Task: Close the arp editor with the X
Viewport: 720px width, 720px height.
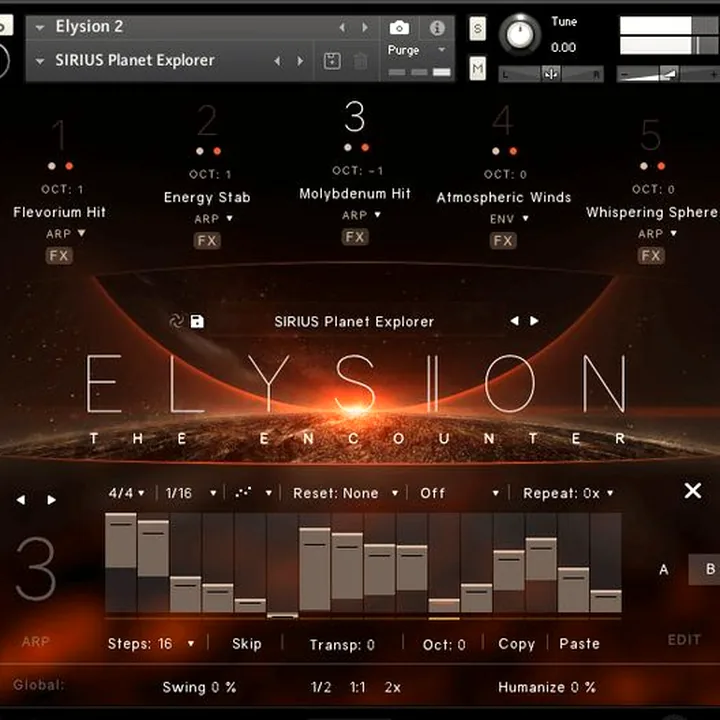Action: coord(692,491)
